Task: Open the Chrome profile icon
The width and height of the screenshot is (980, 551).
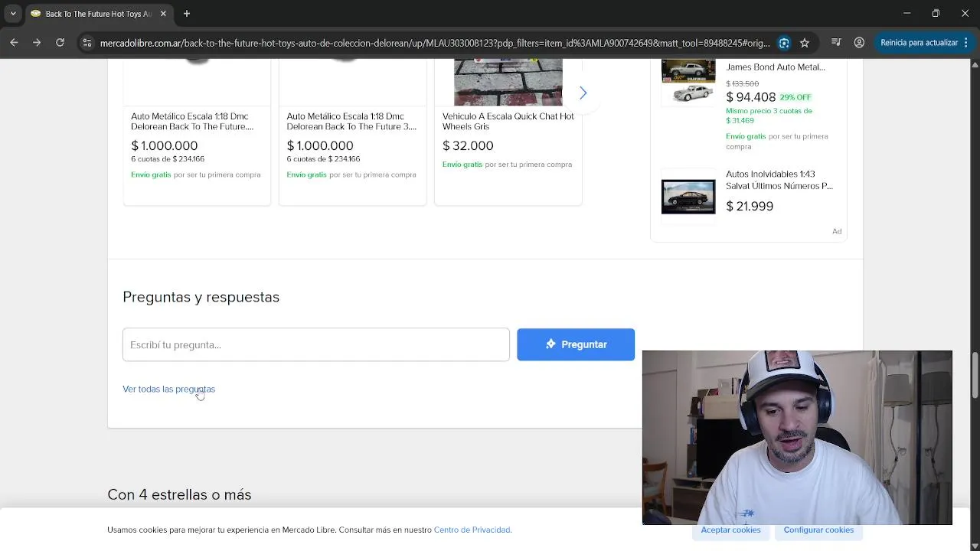Action: 859,43
